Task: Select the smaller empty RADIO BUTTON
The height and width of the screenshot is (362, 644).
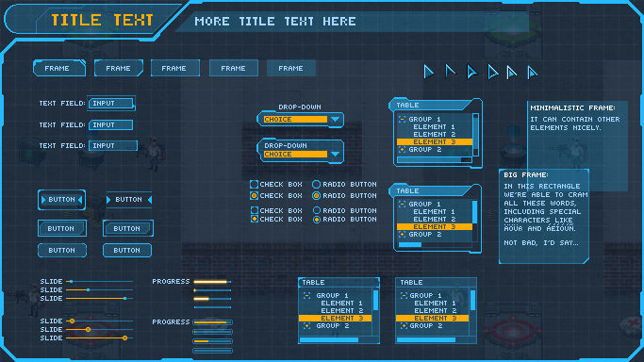Action: [x=317, y=210]
